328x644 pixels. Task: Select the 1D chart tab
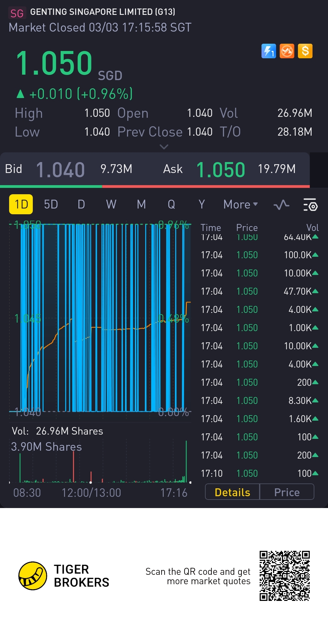[21, 204]
